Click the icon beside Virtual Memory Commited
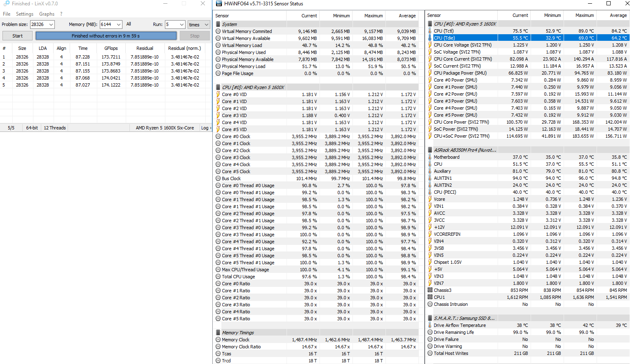 [218, 31]
